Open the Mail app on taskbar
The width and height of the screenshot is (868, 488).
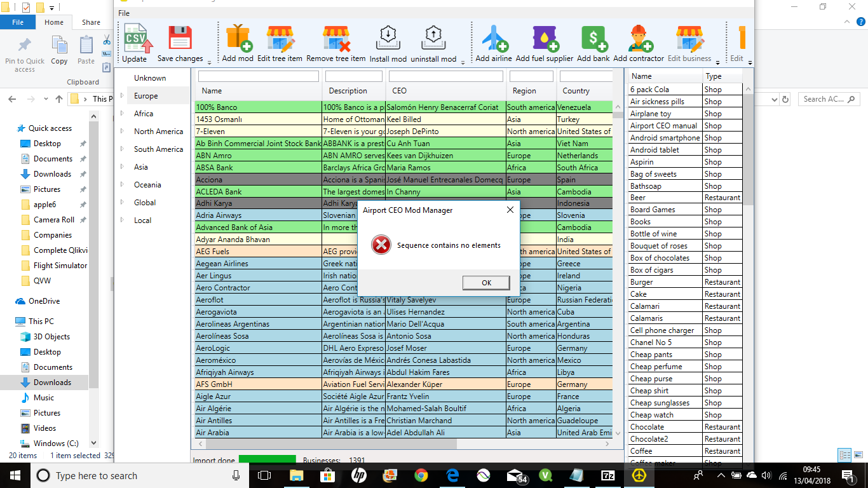[515, 475]
